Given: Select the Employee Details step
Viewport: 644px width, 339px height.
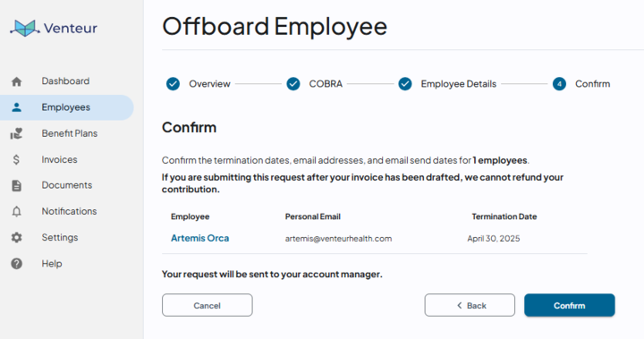Looking at the screenshot, I should coord(447,84).
